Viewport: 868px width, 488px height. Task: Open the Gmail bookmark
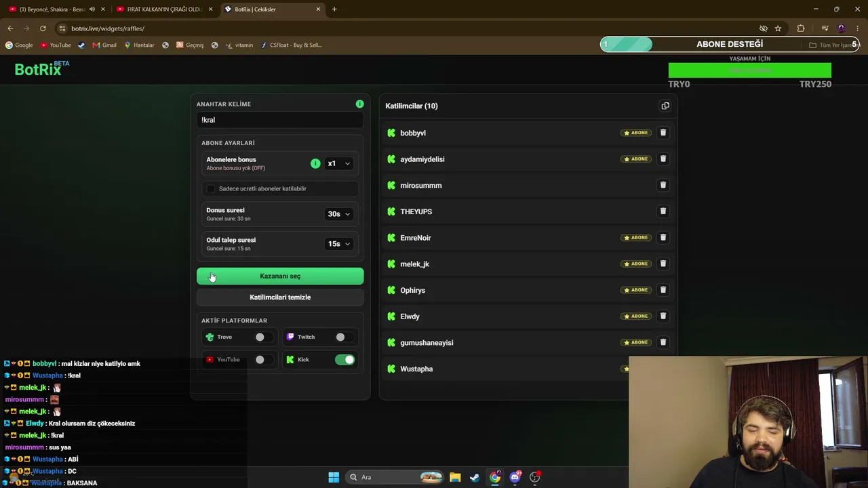pos(104,45)
